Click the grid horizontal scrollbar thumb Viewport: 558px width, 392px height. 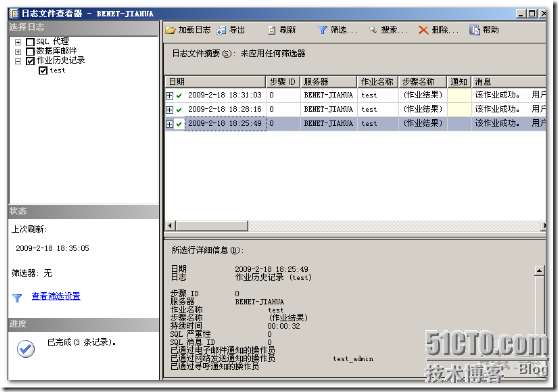pos(212,226)
